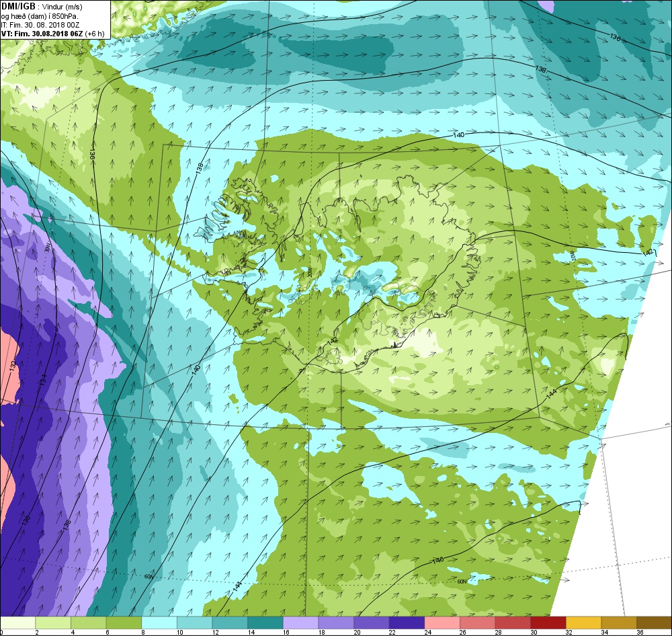Pick the ochre 34–36 m/s legend swatch
672x636 pixels.
pyautogui.click(x=619, y=623)
